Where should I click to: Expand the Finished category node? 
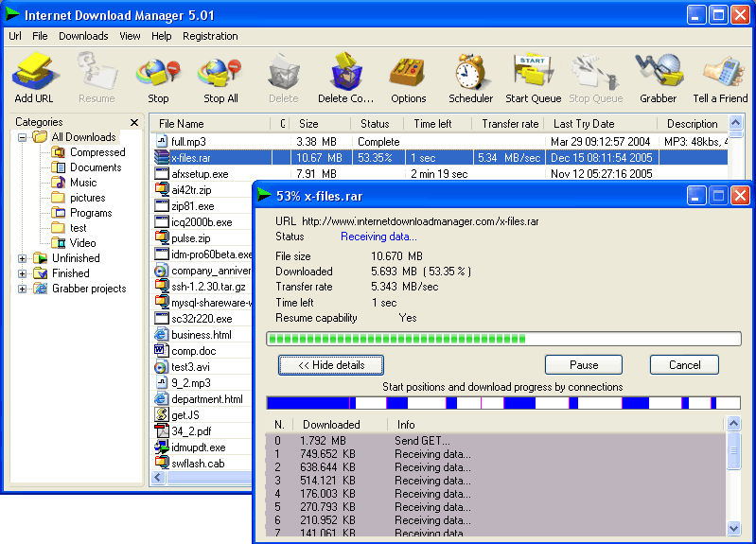pyautogui.click(x=22, y=273)
